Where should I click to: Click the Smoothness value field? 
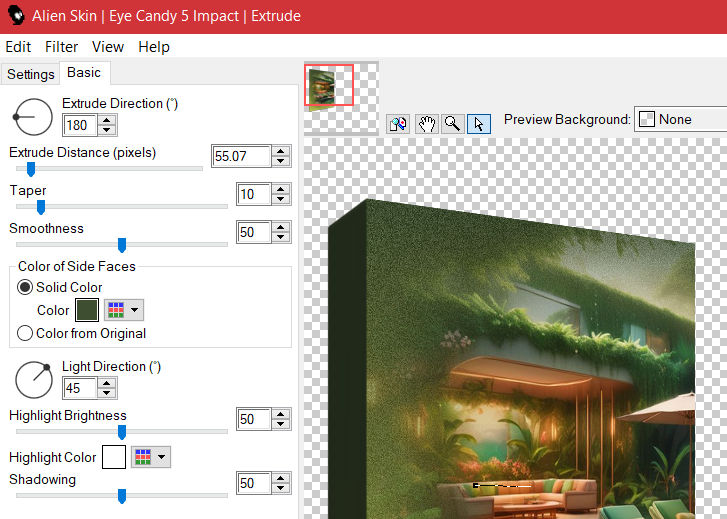253,232
